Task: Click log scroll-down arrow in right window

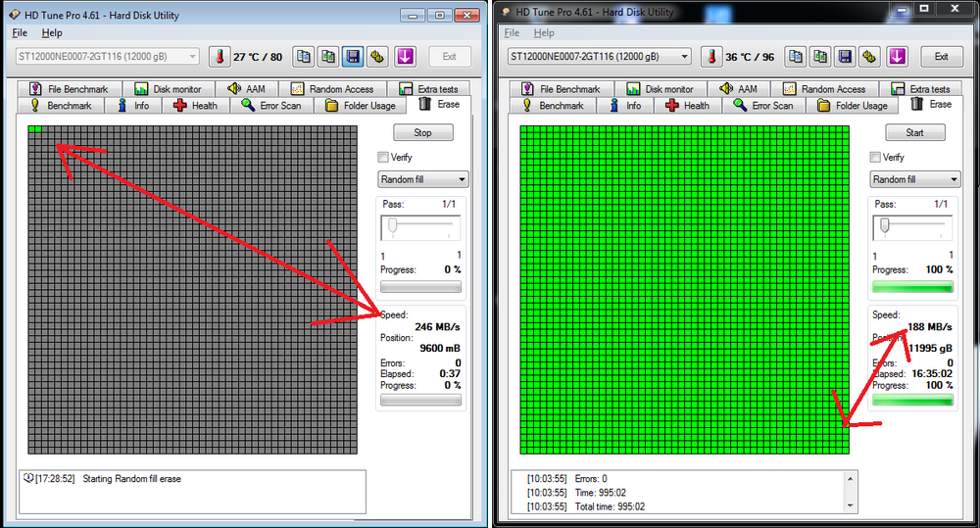Action: click(x=850, y=504)
